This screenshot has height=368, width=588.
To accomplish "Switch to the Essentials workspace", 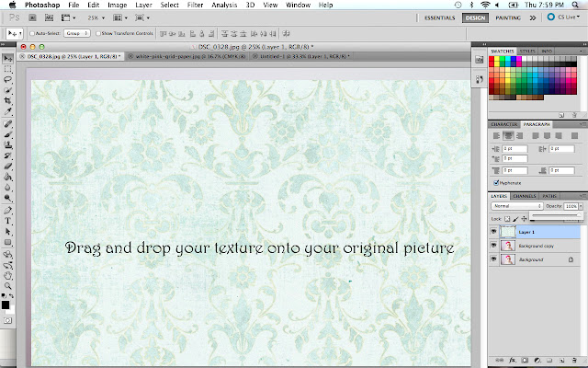I will 439,17.
